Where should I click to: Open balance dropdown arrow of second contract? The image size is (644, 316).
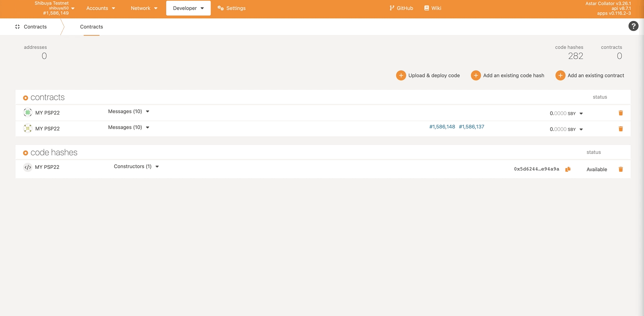click(581, 130)
